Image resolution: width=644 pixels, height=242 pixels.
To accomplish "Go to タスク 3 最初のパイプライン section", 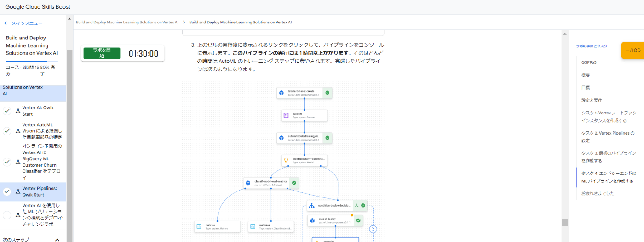I will (609, 157).
